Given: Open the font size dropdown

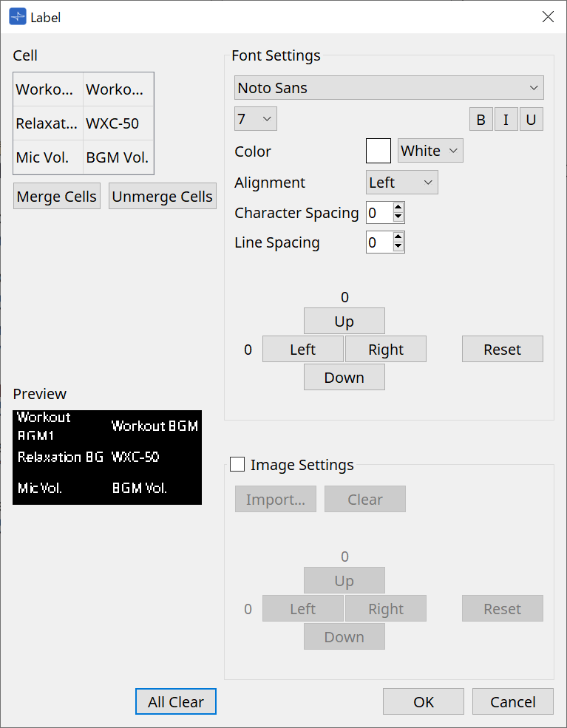Looking at the screenshot, I should [255, 118].
